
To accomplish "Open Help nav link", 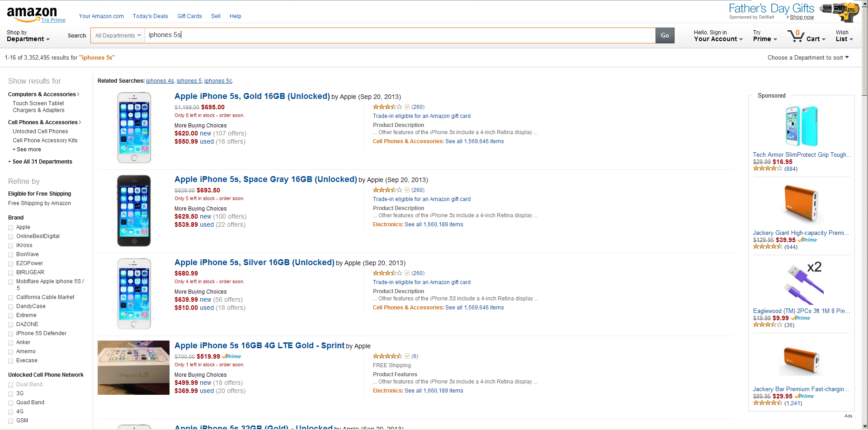I will tap(235, 16).
